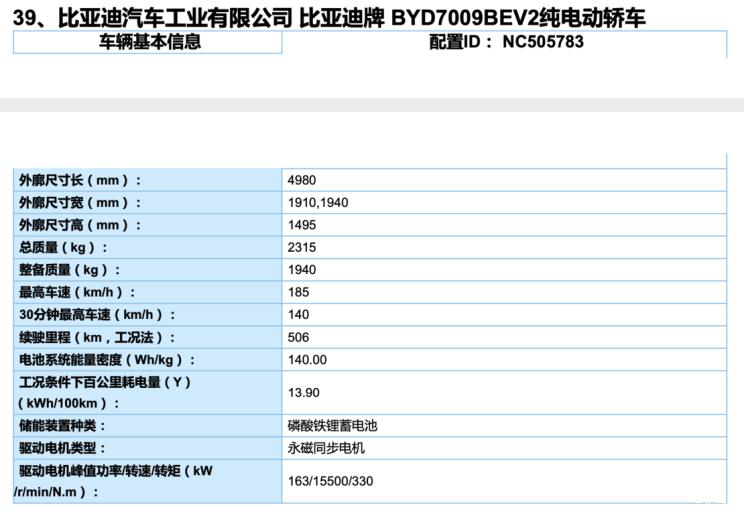Click the motor value 163/15500/330

(x=330, y=481)
